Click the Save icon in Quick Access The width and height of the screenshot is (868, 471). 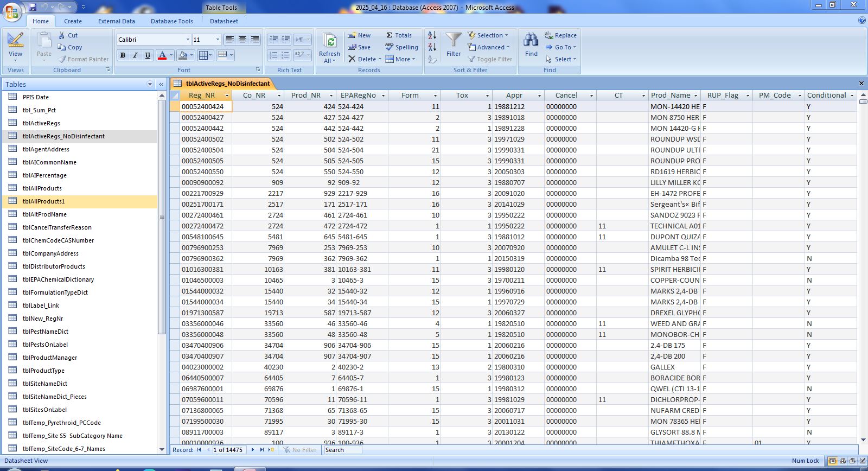pos(33,7)
